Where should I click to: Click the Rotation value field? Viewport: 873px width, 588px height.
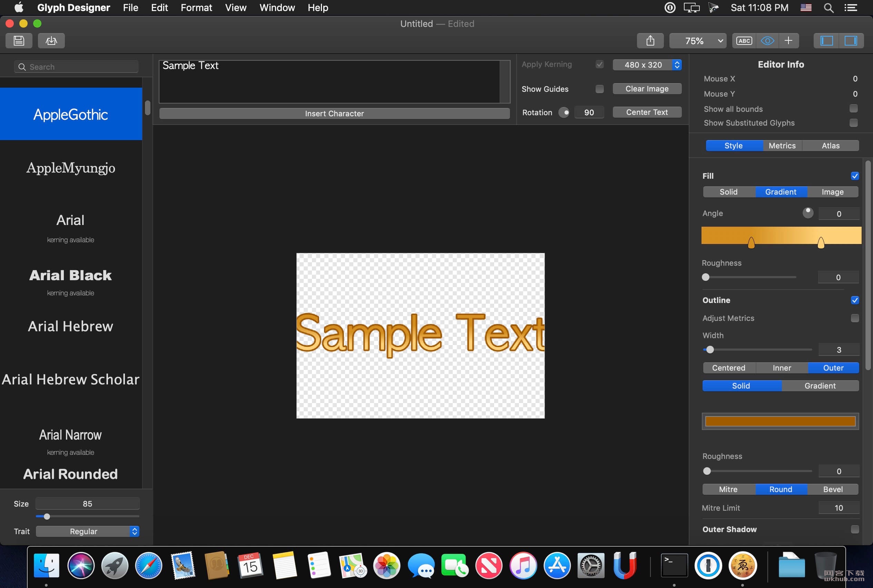[x=589, y=112]
